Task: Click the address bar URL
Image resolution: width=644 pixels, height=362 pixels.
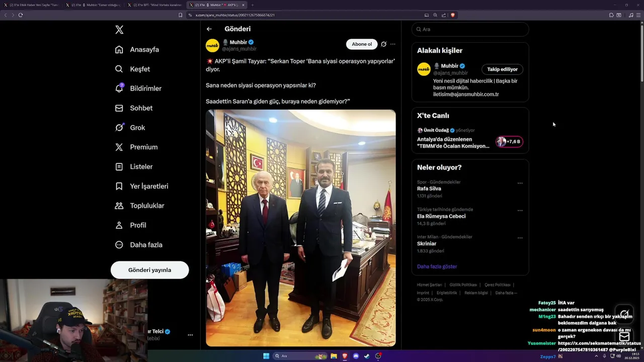Action: coord(235,15)
